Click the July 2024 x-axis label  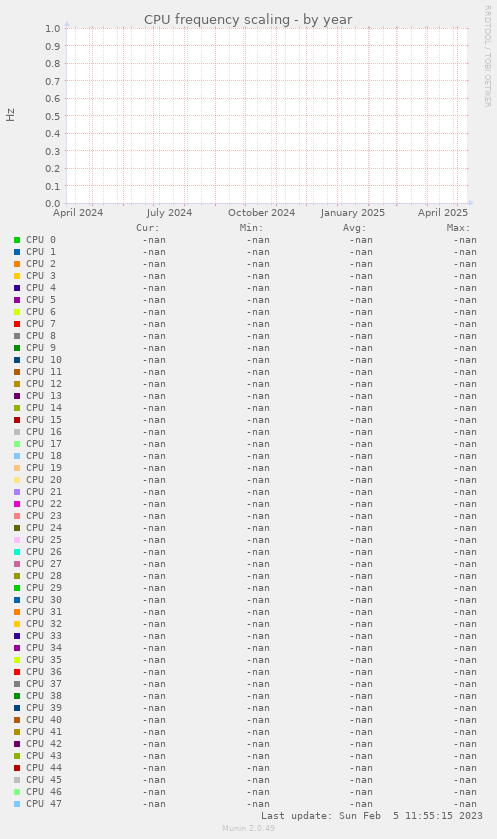(169, 212)
